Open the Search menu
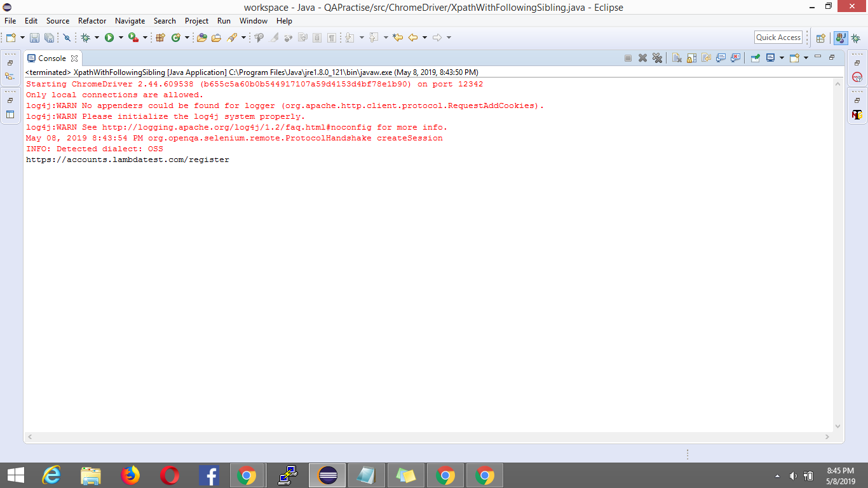Viewport: 868px width, 488px height. [165, 20]
